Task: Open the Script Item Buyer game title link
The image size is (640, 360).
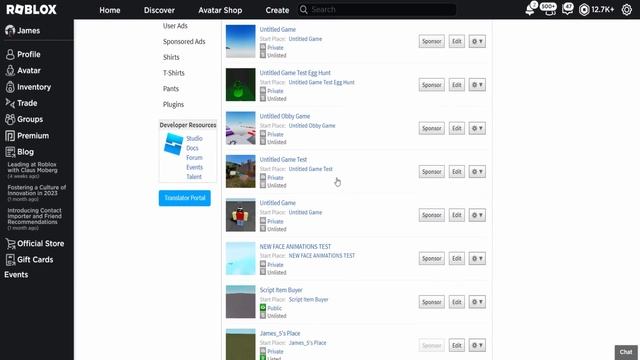Action: [281, 290]
